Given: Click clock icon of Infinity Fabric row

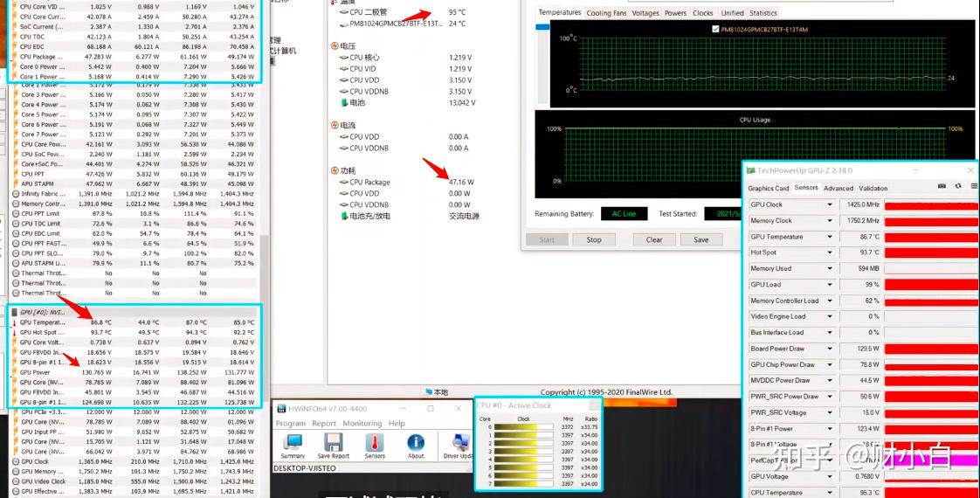Looking at the screenshot, I should click(16, 194).
